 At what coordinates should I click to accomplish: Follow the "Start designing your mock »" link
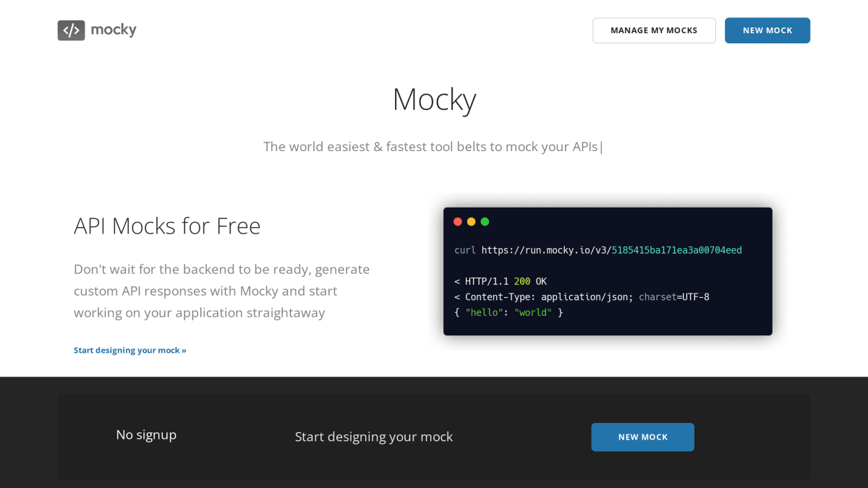pyautogui.click(x=130, y=350)
